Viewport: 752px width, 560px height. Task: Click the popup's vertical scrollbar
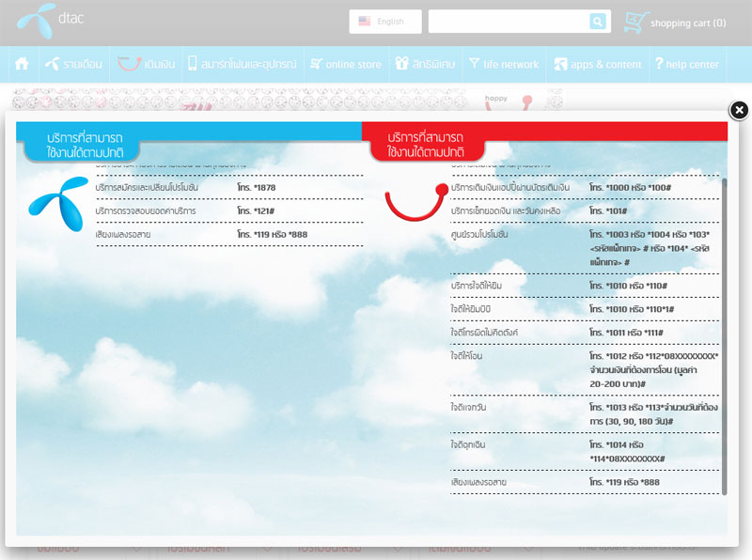(724, 335)
